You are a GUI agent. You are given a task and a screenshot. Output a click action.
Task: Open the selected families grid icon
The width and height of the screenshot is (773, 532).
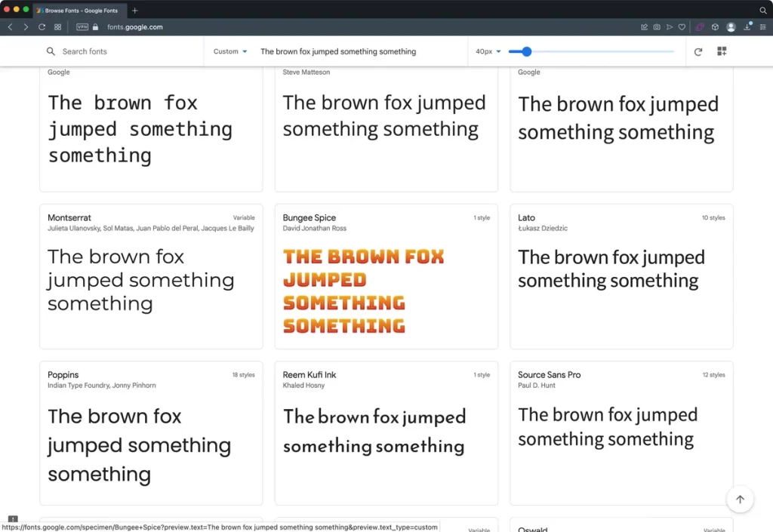722,51
